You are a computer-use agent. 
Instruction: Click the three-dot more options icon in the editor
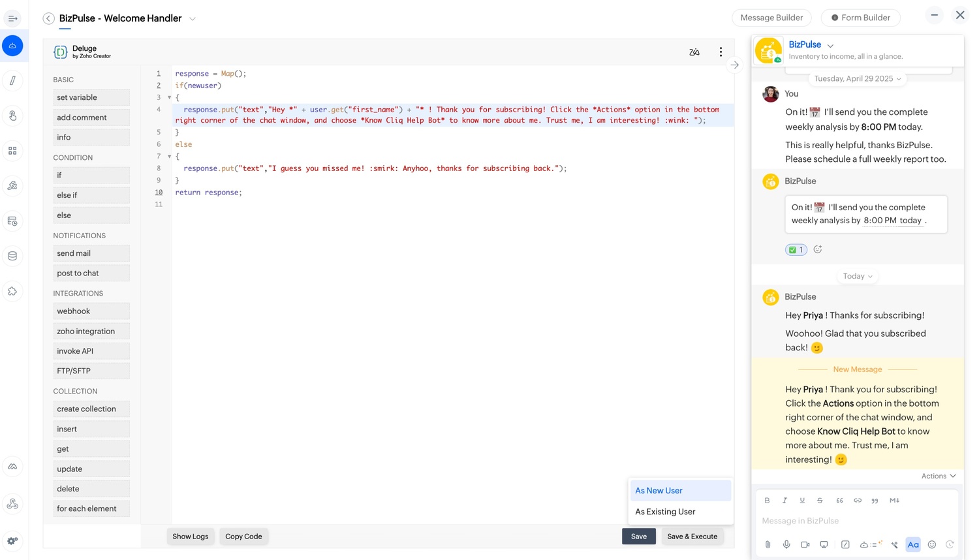pos(721,52)
